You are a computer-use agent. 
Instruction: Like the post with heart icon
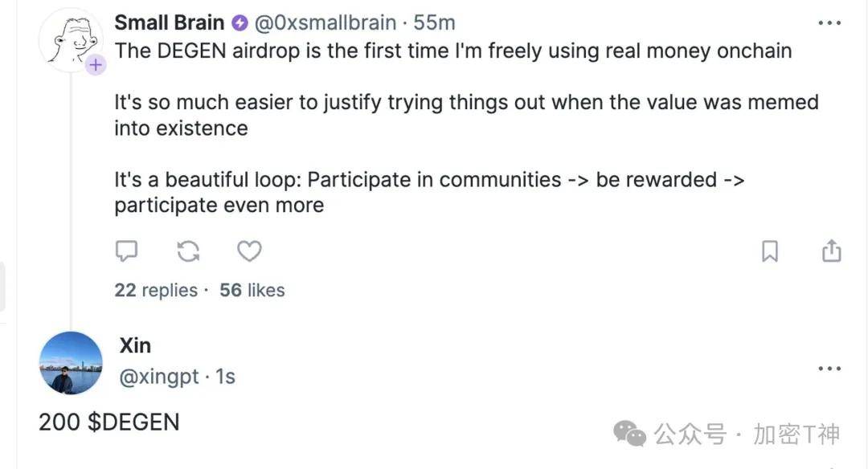(249, 251)
